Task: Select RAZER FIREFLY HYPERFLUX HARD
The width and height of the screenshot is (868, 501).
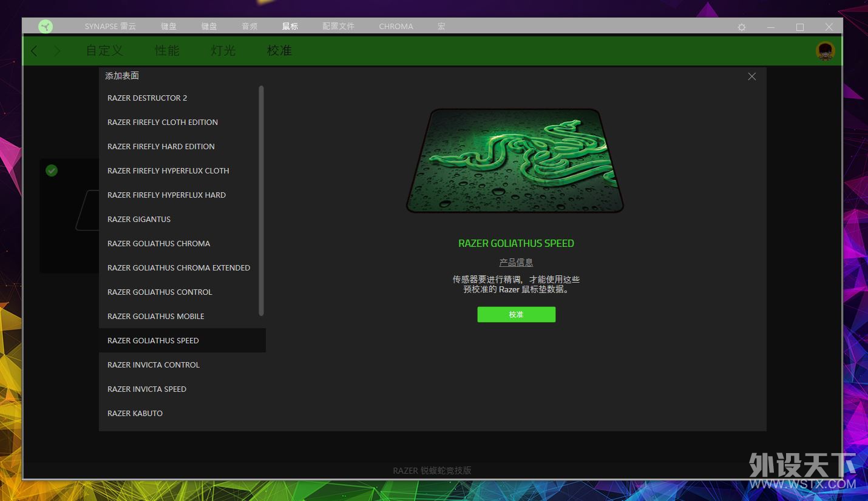Action: [182, 195]
